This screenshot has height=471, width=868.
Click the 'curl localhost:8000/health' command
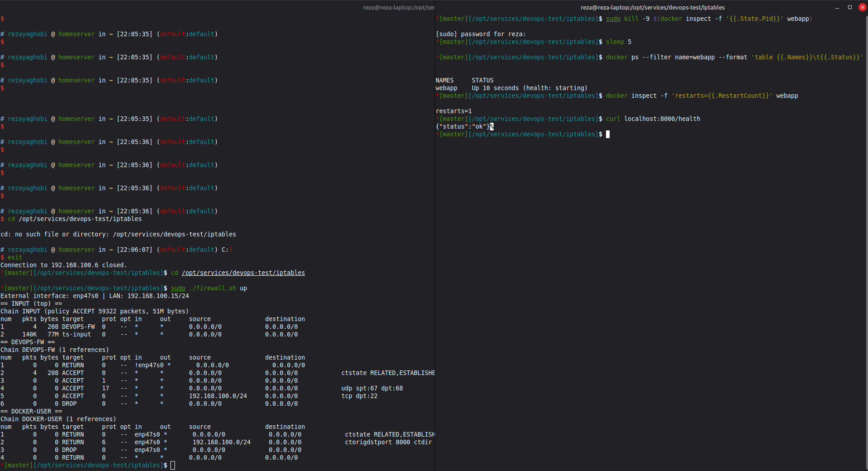click(x=653, y=119)
